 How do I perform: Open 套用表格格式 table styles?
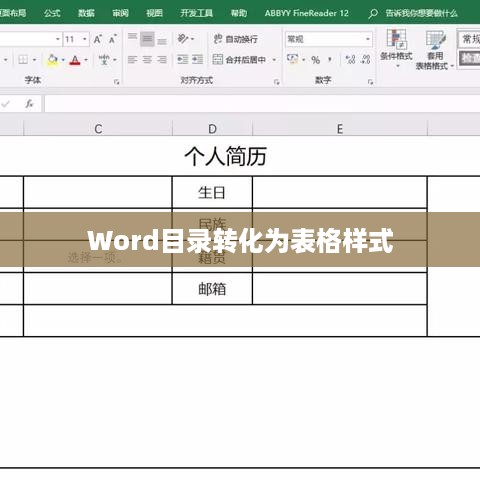pos(435,50)
